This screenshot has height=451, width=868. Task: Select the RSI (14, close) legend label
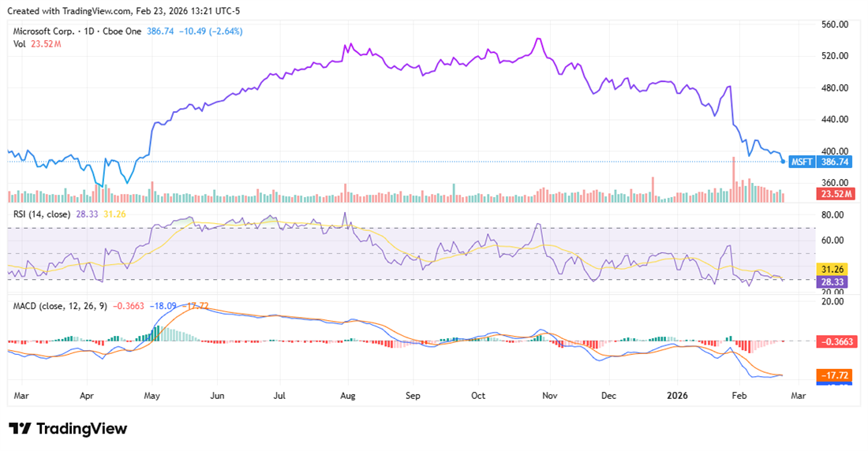tap(43, 214)
